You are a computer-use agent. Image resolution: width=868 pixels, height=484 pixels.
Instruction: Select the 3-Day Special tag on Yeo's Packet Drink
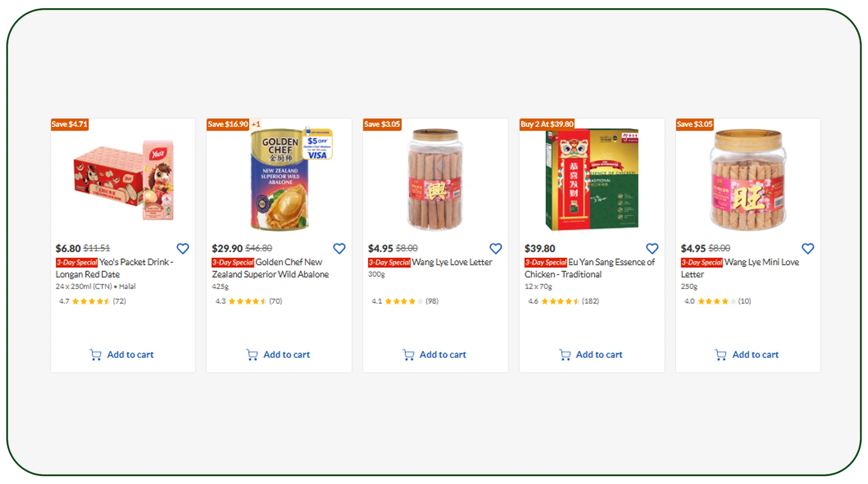[77, 262]
